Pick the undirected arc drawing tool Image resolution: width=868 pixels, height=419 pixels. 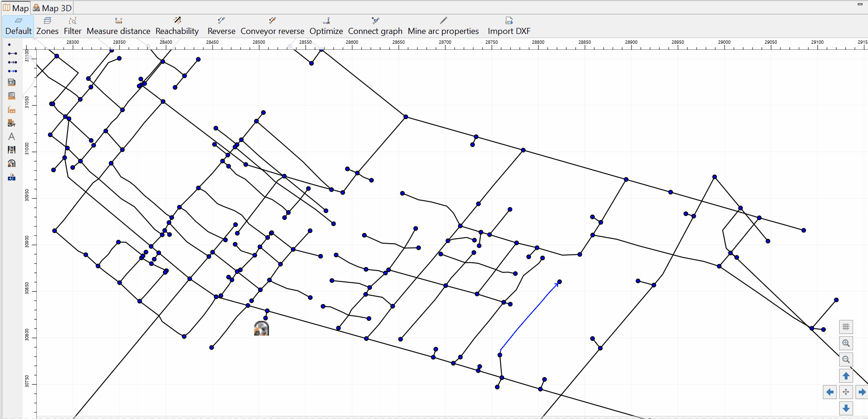point(12,53)
